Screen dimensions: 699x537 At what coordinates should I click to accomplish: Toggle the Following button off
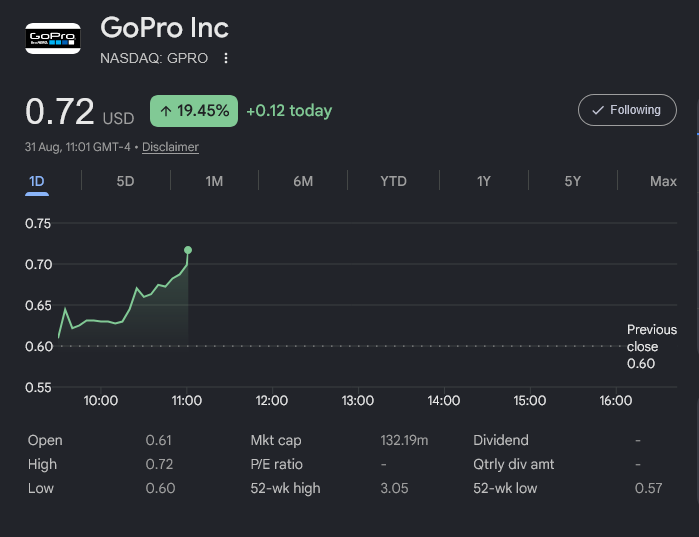coord(627,110)
